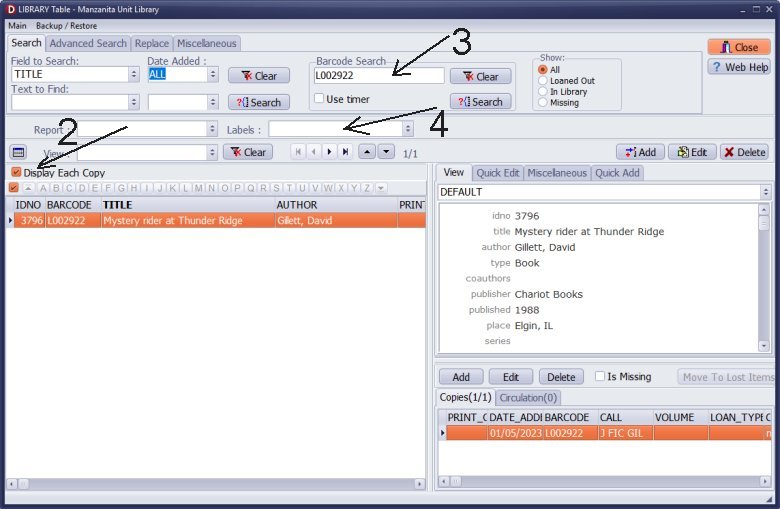Toggle the Use timer checkbox
Screen dimensions: 780x509
coord(319,99)
